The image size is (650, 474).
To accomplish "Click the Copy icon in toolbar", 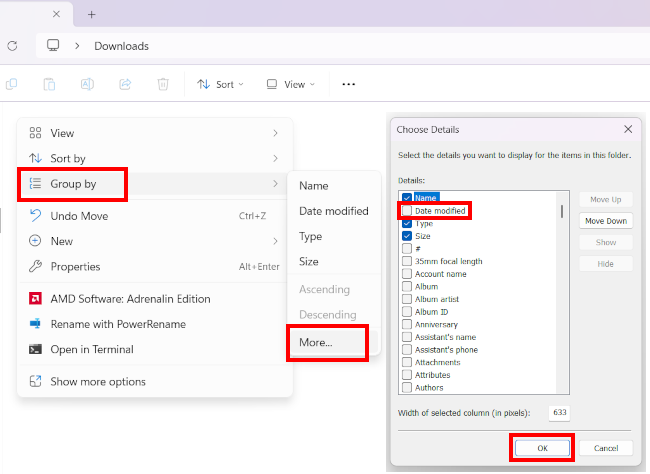I will pos(12,84).
